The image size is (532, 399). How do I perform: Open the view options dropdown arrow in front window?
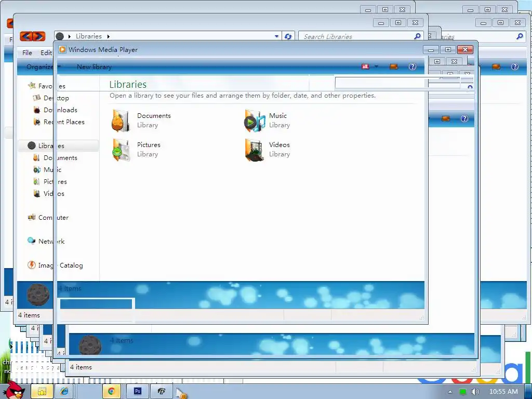(376, 66)
